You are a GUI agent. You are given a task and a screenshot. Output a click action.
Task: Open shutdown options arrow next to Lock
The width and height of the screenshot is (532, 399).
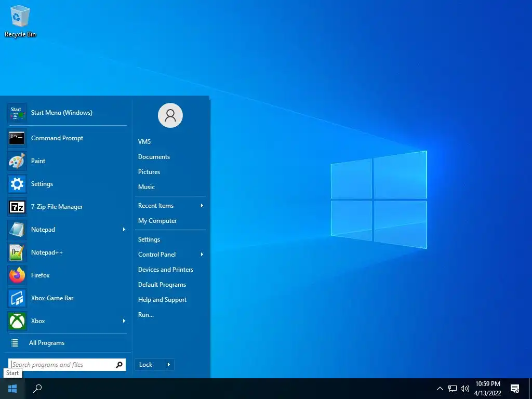pos(169,365)
